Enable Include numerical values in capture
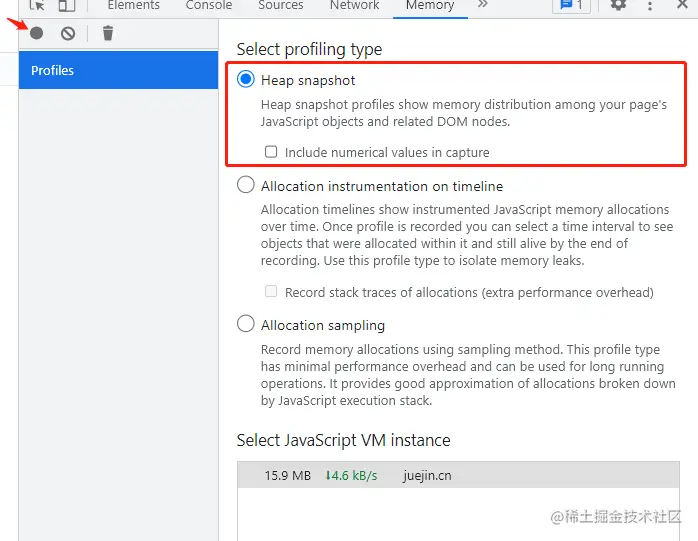 tap(271, 152)
